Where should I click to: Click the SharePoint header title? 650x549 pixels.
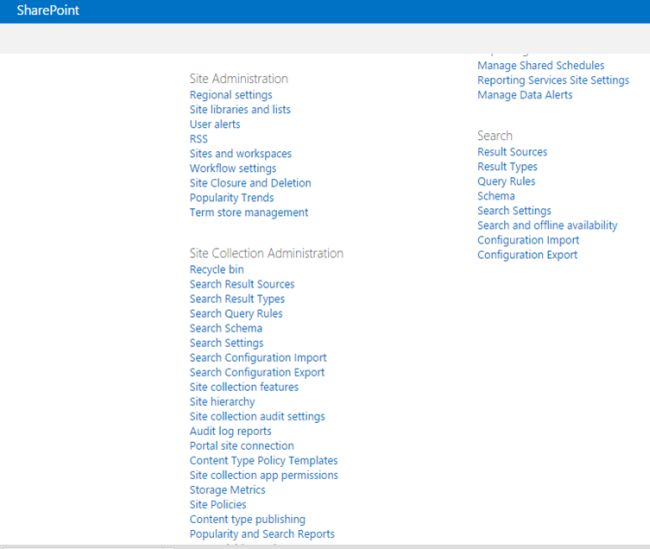click(48, 10)
